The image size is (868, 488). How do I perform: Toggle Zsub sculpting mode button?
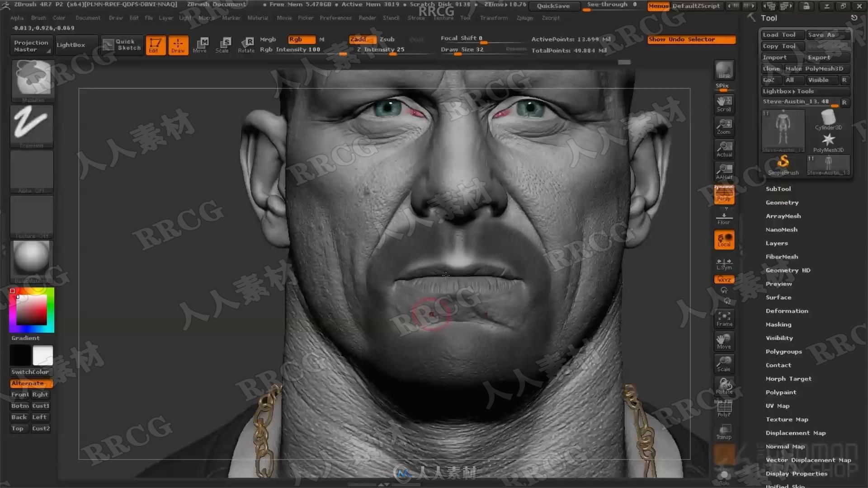[x=387, y=39]
